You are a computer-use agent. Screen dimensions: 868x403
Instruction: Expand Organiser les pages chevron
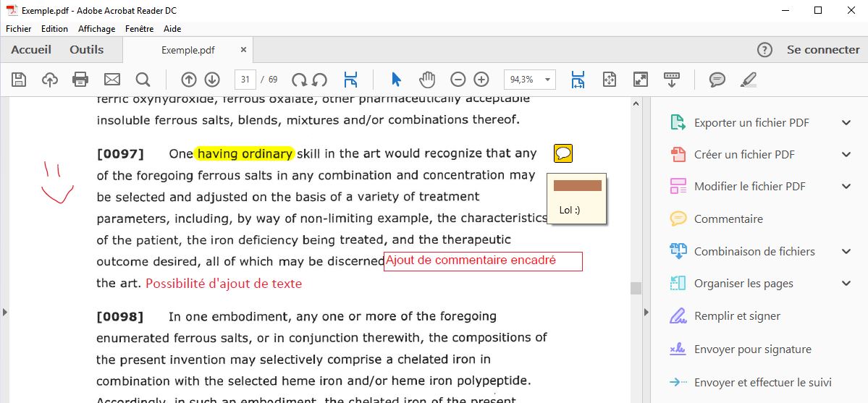(x=846, y=284)
